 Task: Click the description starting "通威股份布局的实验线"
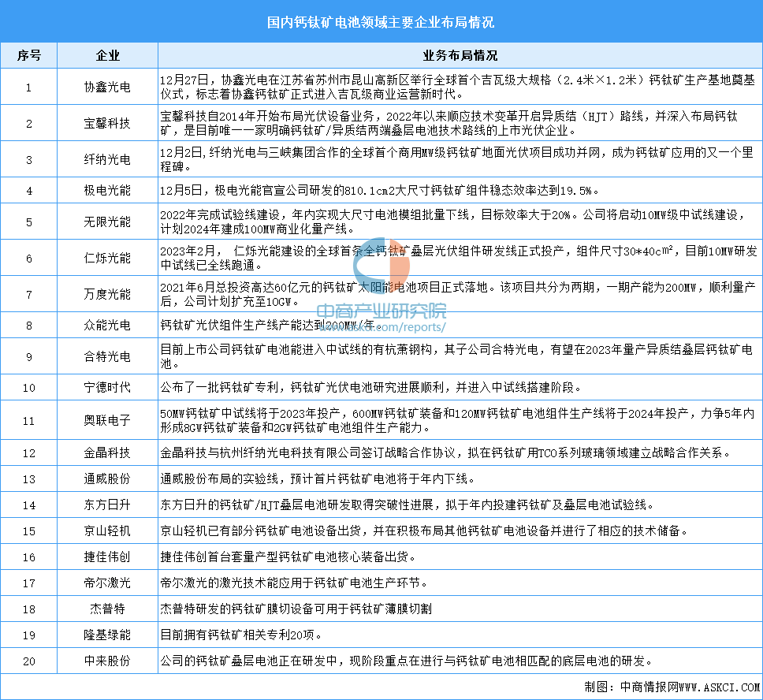coord(318,479)
